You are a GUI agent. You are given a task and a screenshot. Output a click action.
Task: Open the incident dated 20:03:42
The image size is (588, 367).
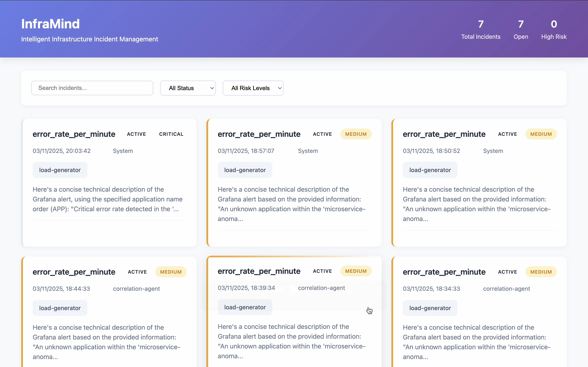[61, 151]
